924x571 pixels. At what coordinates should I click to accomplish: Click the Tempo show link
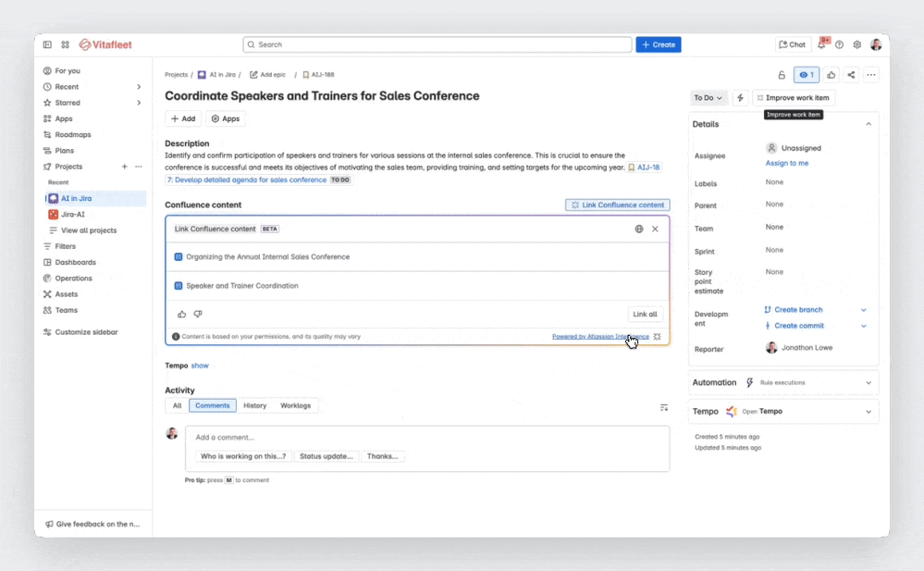click(x=200, y=366)
